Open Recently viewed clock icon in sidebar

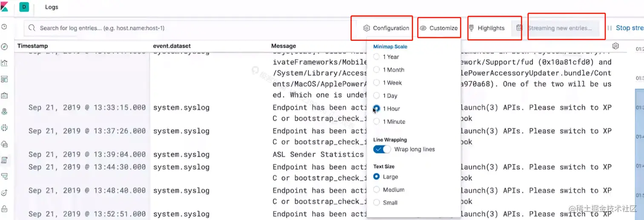coord(4,27)
